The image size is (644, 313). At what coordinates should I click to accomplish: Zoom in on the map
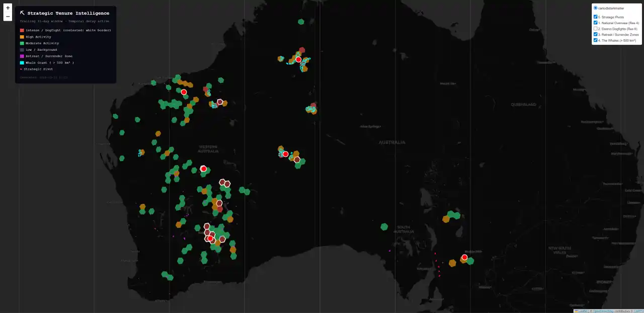[x=8, y=8]
